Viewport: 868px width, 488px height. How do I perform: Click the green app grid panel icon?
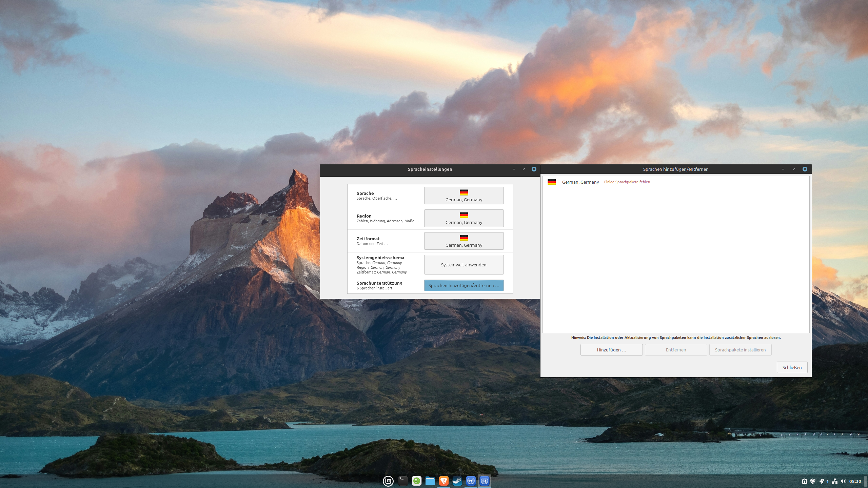[416, 481]
